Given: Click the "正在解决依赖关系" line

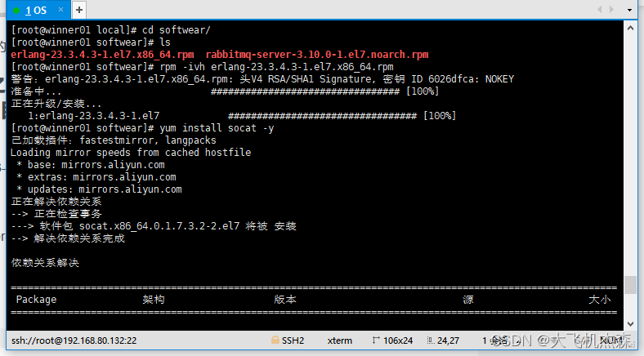Looking at the screenshot, I should point(56,202).
